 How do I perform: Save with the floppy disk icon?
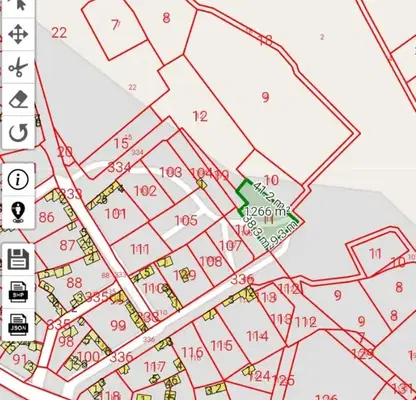click(x=18, y=259)
